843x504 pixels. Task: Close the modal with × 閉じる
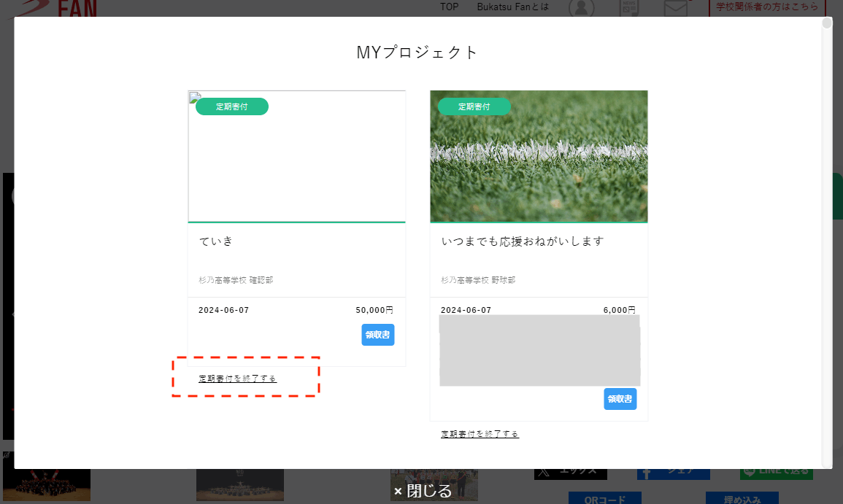(x=423, y=491)
